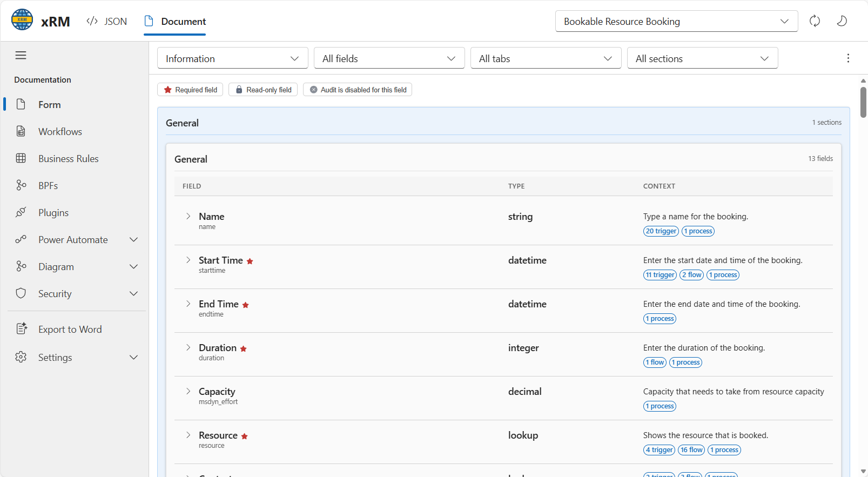The image size is (868, 477).
Task: Click the Diagram sidebar icon
Action: (21, 266)
